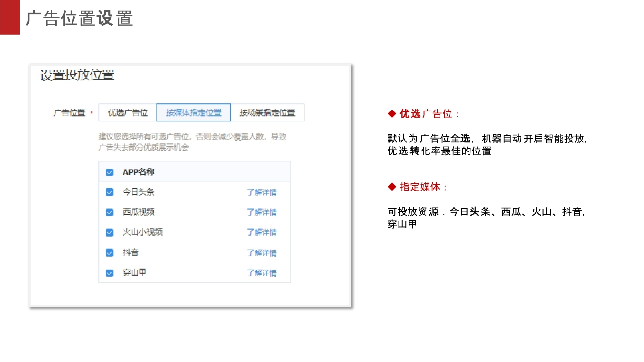The image size is (644, 362).
Task: Click the 设置投放位置 panel header
Action: click(x=76, y=75)
